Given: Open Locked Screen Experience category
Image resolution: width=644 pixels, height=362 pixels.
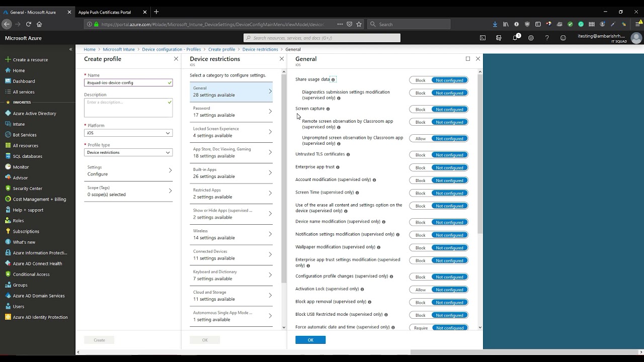Looking at the screenshot, I should [231, 132].
